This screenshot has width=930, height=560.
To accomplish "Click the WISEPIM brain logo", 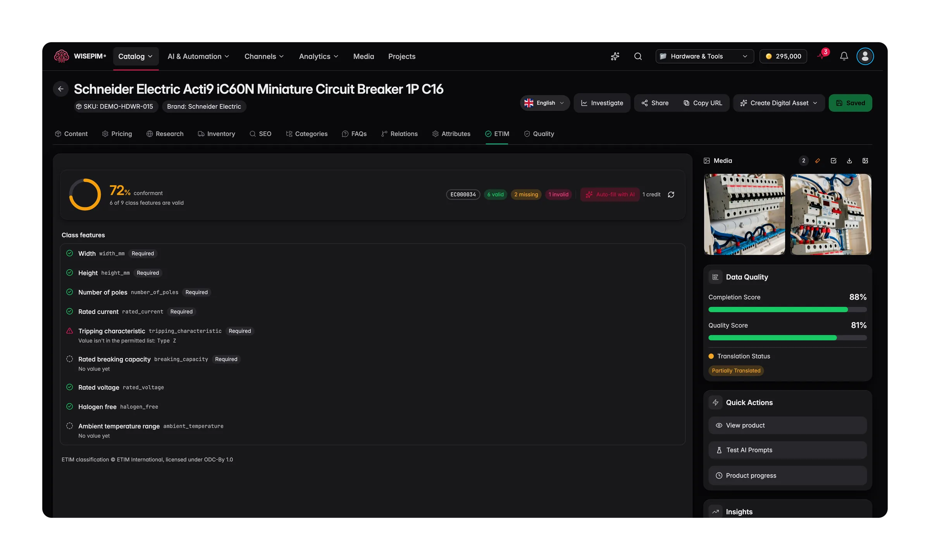I will point(61,56).
